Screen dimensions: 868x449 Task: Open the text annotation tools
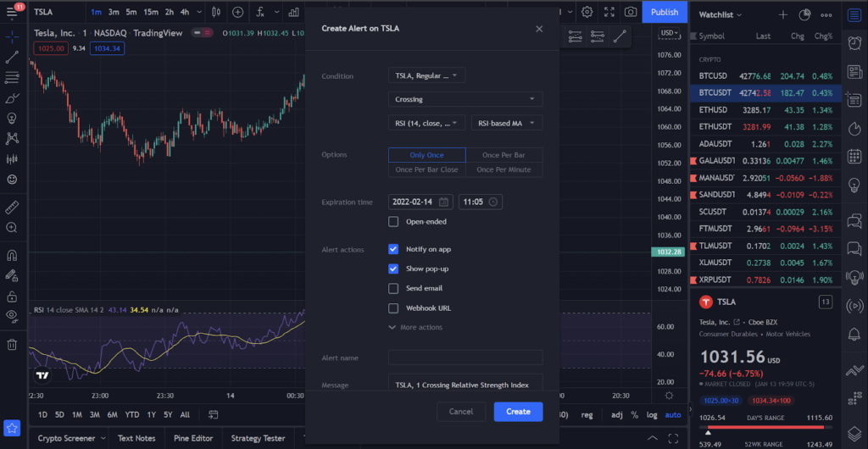pyautogui.click(x=12, y=119)
